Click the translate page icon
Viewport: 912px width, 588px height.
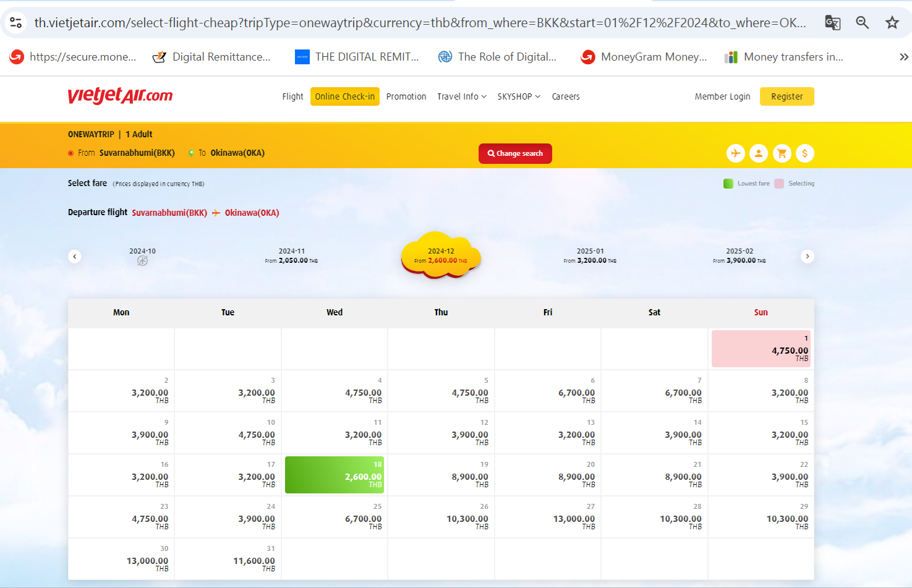point(833,23)
